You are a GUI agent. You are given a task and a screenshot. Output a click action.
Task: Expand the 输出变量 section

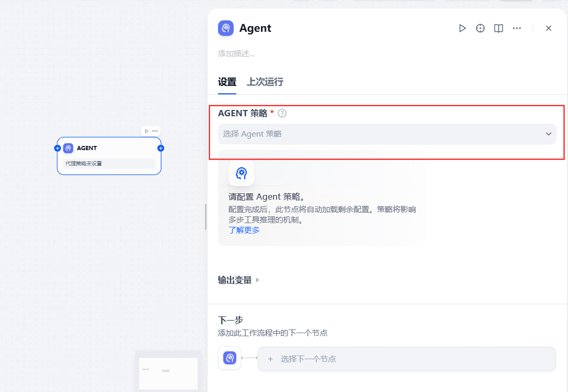(238, 279)
